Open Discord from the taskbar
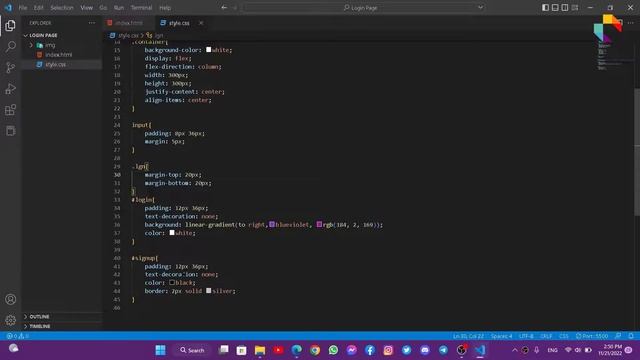Viewport: 640px width, 360px height. coord(425,350)
